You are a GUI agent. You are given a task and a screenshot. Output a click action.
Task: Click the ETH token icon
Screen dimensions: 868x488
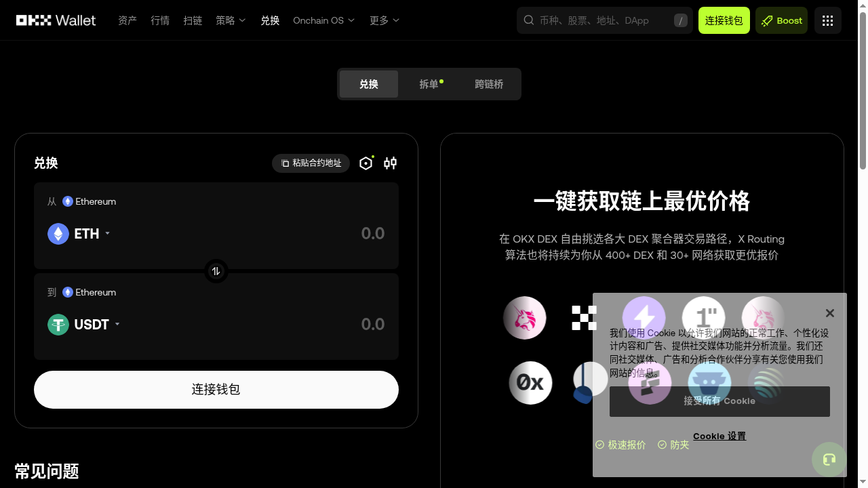tap(58, 234)
